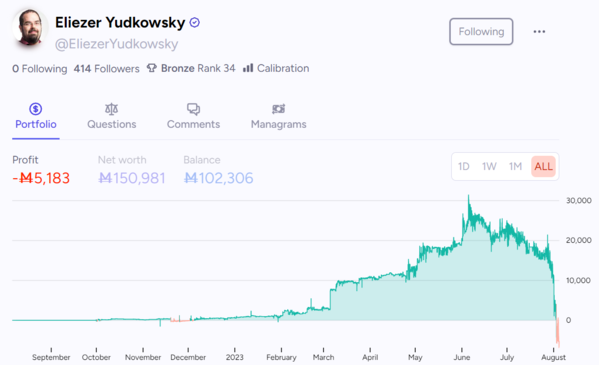Open the 0 Following list

40,69
